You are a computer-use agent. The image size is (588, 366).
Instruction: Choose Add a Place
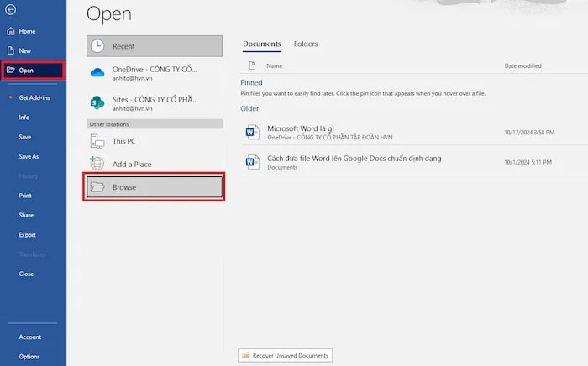(155, 164)
